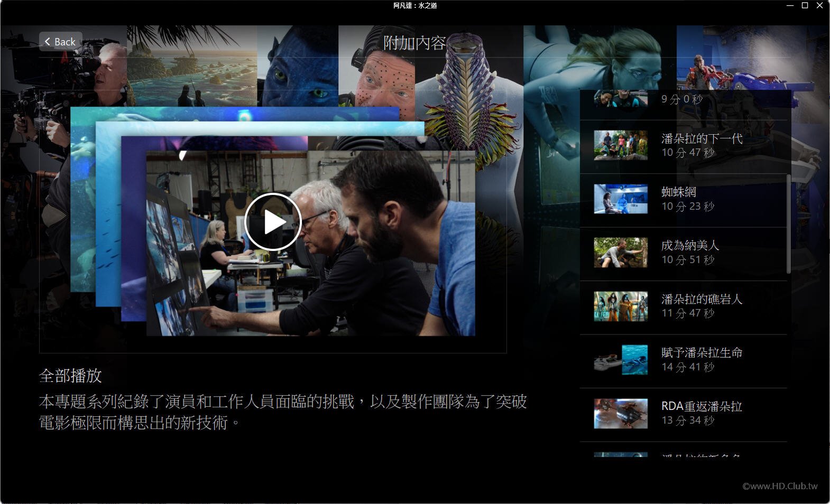
Task: Open the 潘朵拉的下一代 thumbnail
Action: tap(621, 145)
